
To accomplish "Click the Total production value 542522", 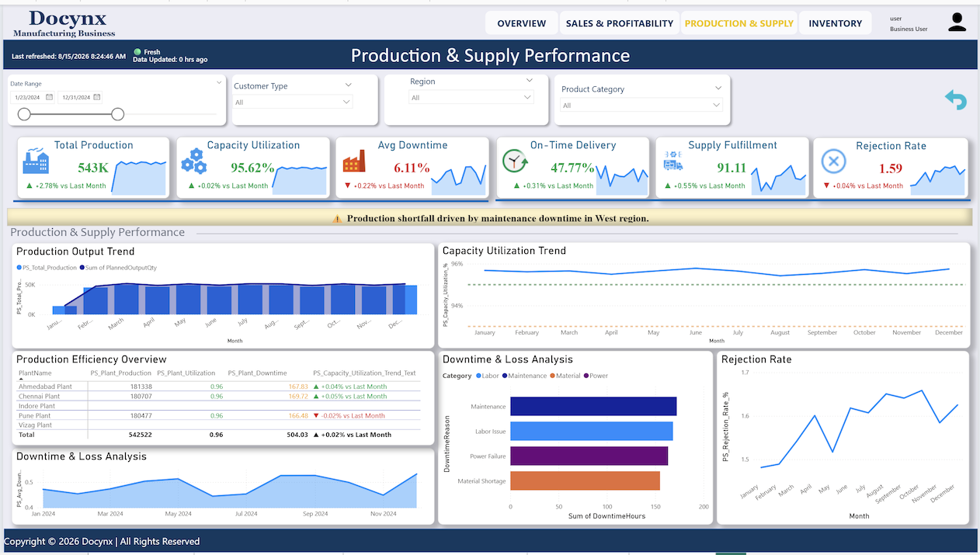I will 141,435.
